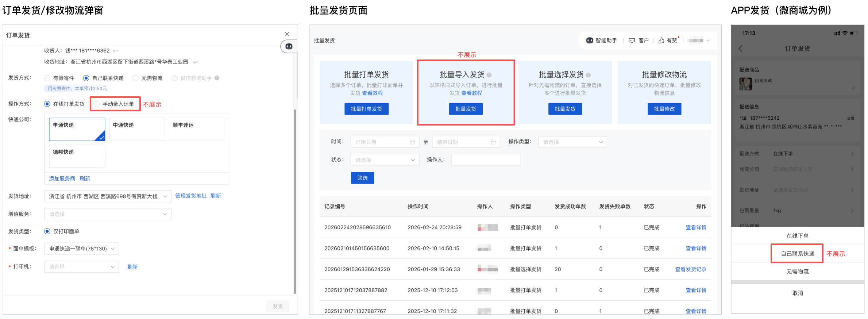Reveal hidden shipping address eye icon
Screen dimensions: 868x319
(195, 62)
